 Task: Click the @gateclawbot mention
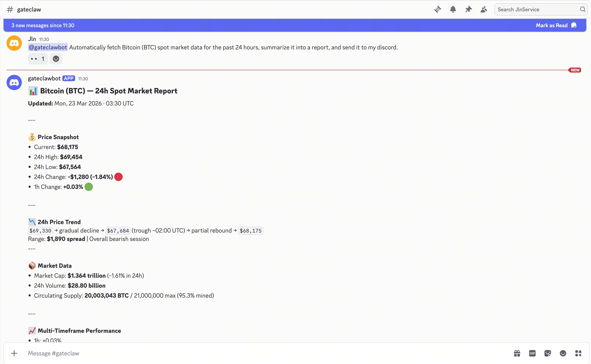[48, 47]
